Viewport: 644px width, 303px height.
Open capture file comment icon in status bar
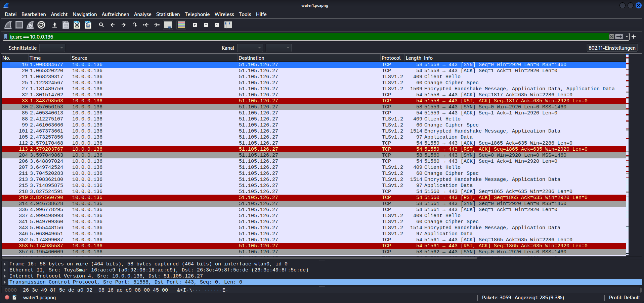[x=14, y=298]
